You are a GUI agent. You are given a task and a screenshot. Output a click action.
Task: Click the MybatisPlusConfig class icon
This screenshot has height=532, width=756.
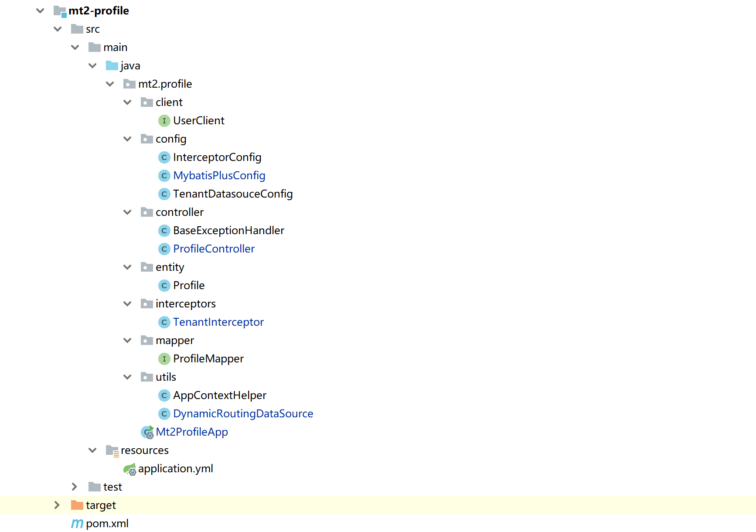tap(164, 175)
